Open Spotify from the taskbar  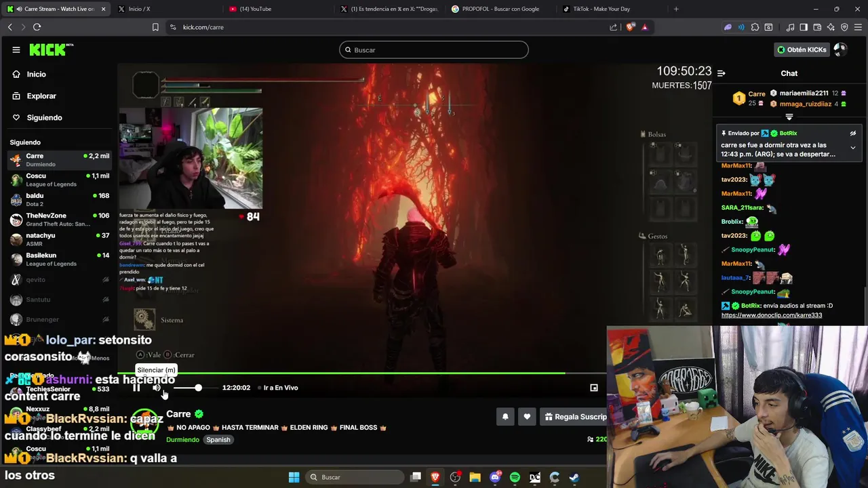coord(515,477)
